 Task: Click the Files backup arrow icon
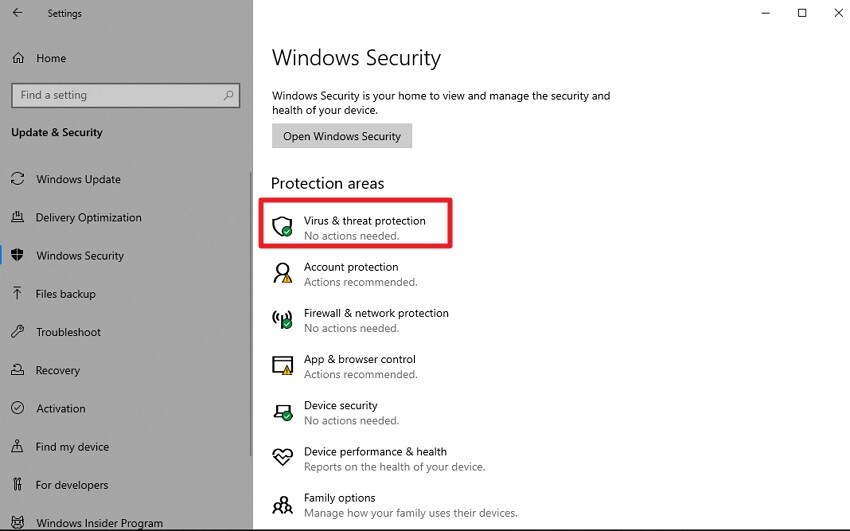tap(17, 293)
